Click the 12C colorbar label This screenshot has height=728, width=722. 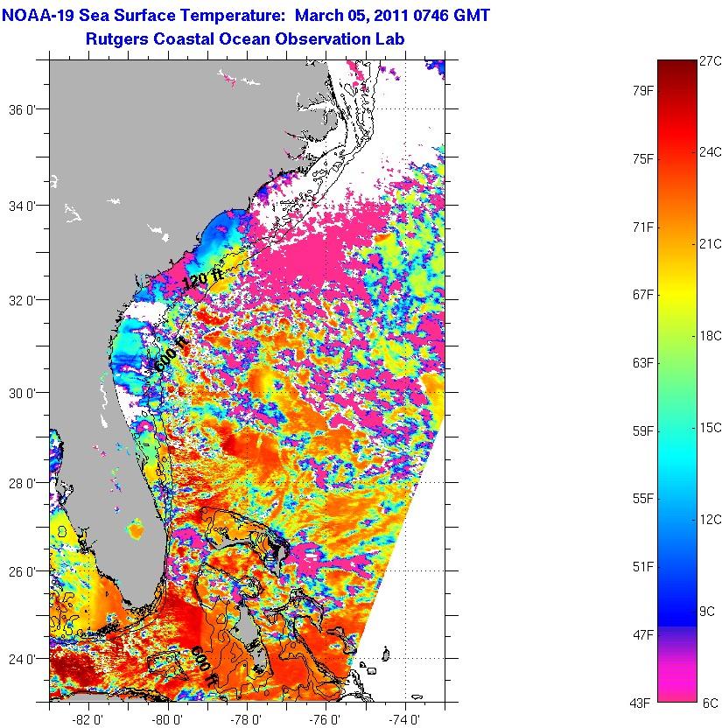[711, 520]
